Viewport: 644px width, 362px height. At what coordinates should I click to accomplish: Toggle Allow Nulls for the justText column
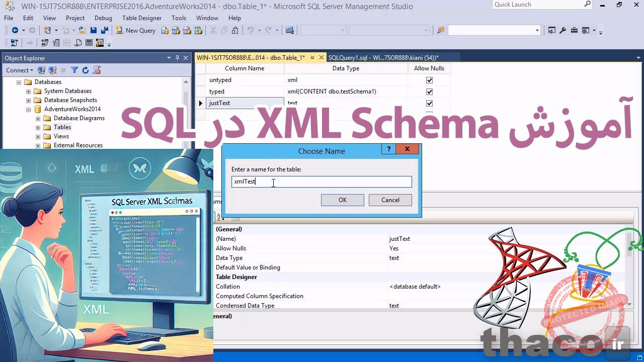[x=429, y=103]
